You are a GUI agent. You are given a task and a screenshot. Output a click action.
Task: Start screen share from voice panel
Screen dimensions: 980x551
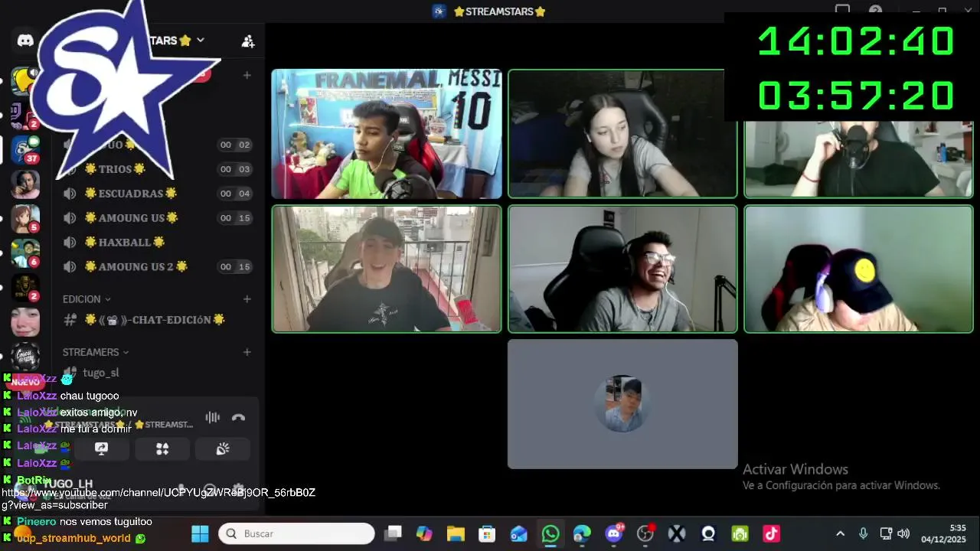pos(101,449)
